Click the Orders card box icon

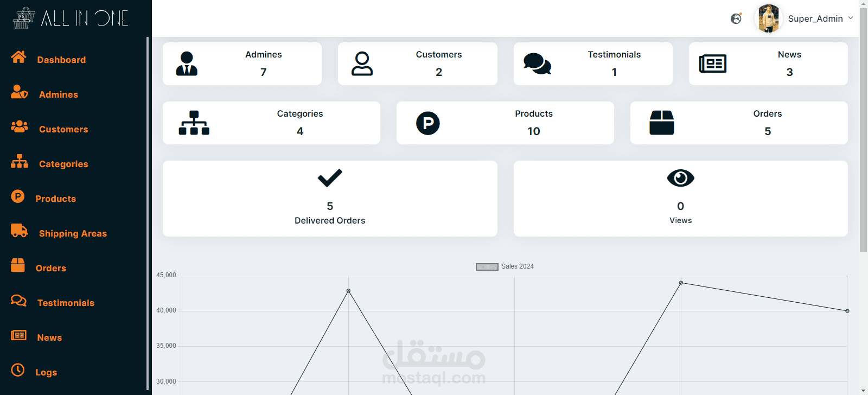[662, 123]
